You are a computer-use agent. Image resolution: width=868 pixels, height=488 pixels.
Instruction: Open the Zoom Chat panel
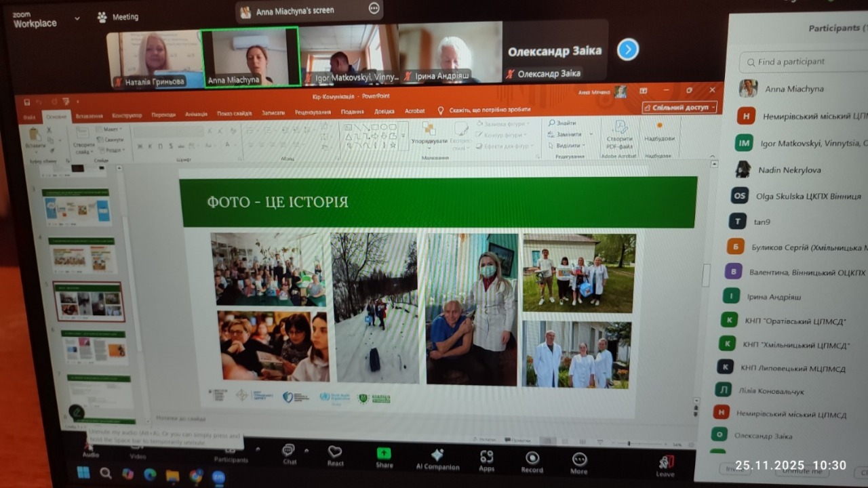point(289,452)
